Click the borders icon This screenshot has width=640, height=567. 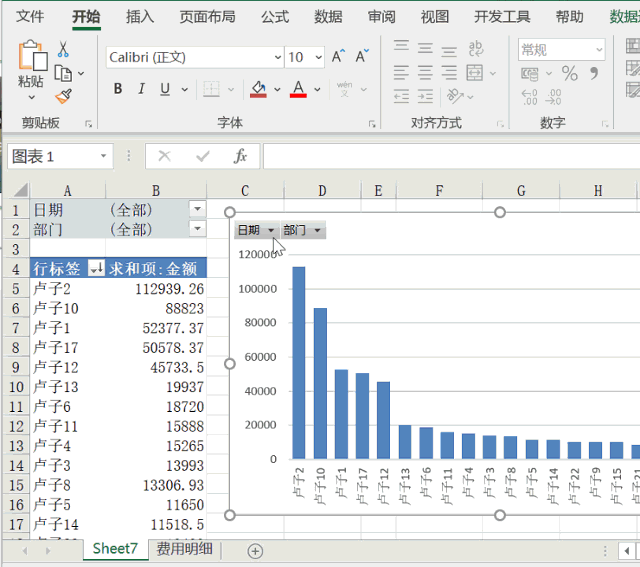point(211,89)
